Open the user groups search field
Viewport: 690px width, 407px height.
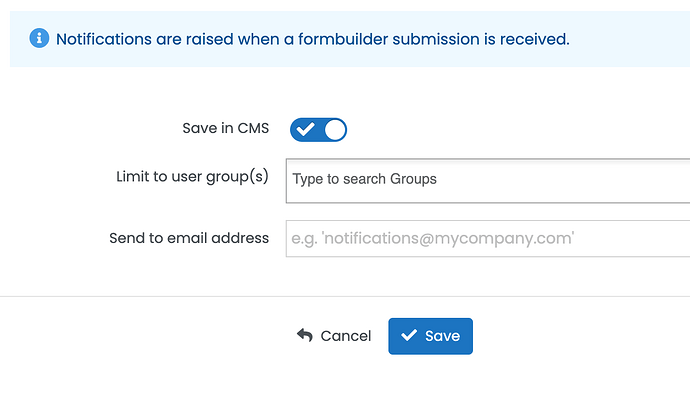coord(488,181)
